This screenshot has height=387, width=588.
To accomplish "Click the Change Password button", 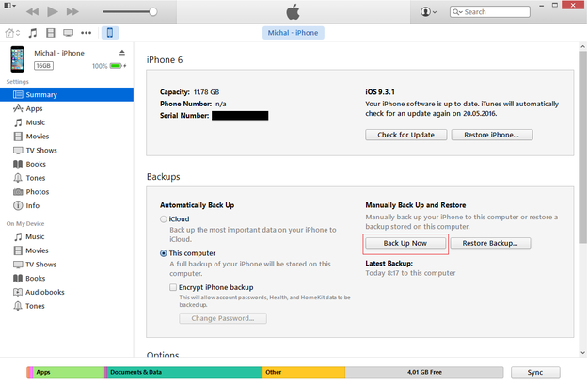I will (x=223, y=318).
